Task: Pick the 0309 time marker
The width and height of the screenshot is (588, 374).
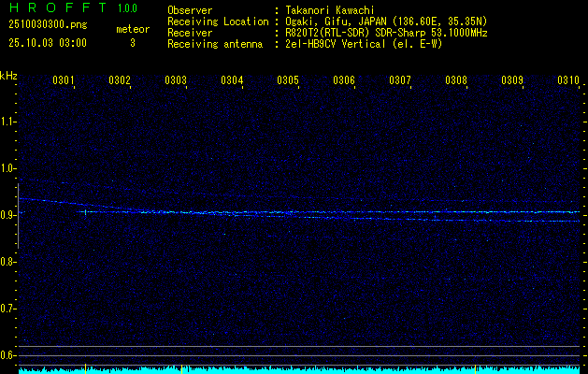Action: click(x=512, y=81)
